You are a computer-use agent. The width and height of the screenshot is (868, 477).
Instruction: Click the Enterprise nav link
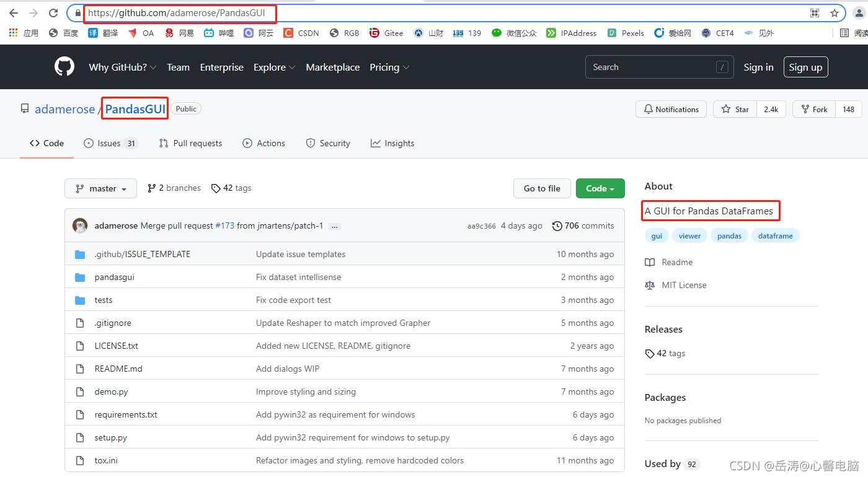[x=221, y=67]
